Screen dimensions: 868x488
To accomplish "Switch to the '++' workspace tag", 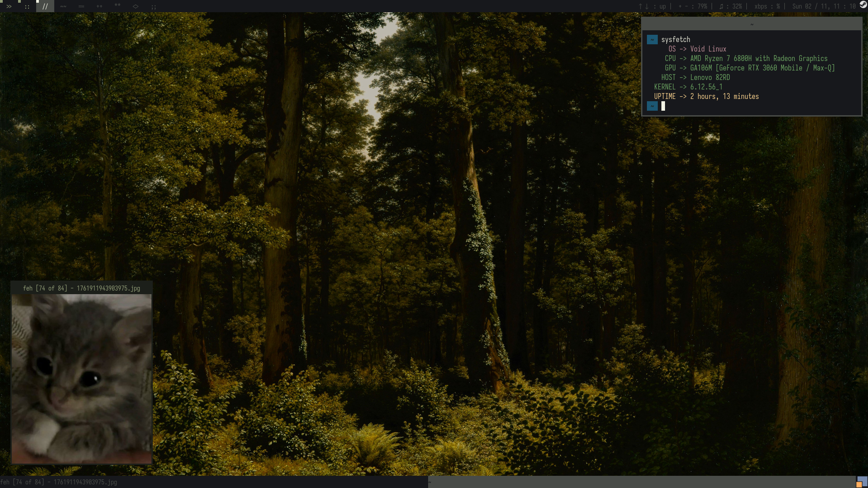I will click(x=99, y=6).
